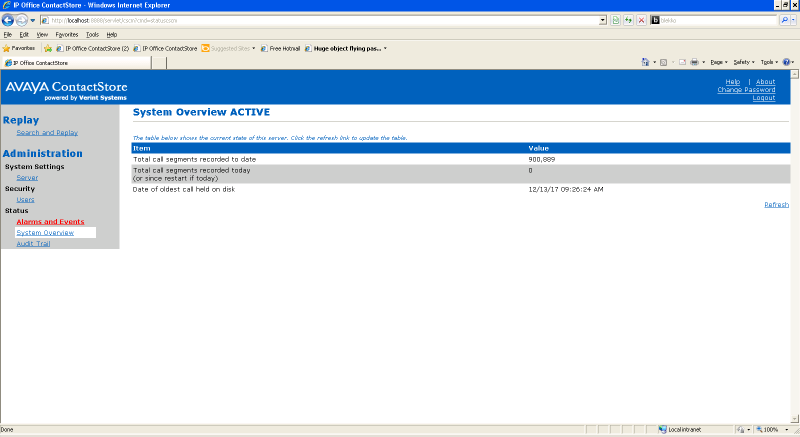Expand the Home button dropdown arrow
The image size is (800, 437).
(655, 62)
